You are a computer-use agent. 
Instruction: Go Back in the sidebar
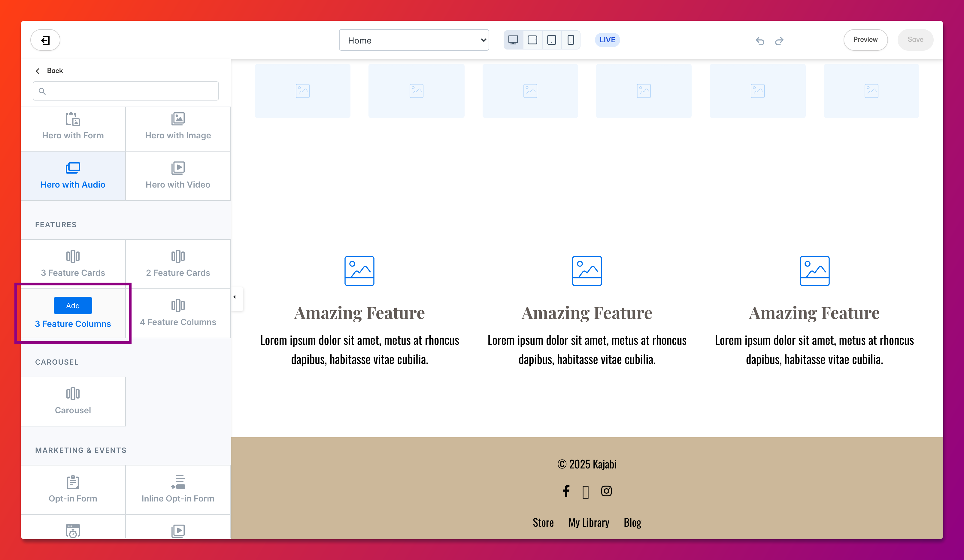click(49, 71)
